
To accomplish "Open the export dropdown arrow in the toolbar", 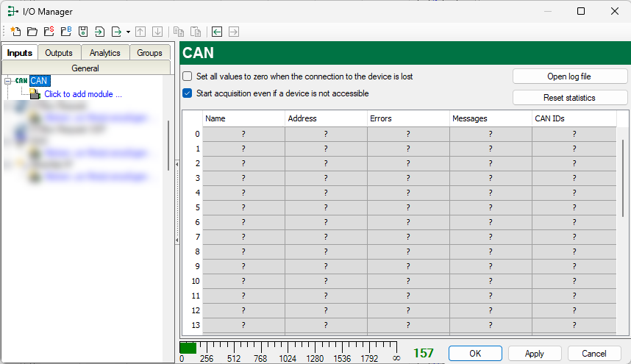I will coord(128,32).
